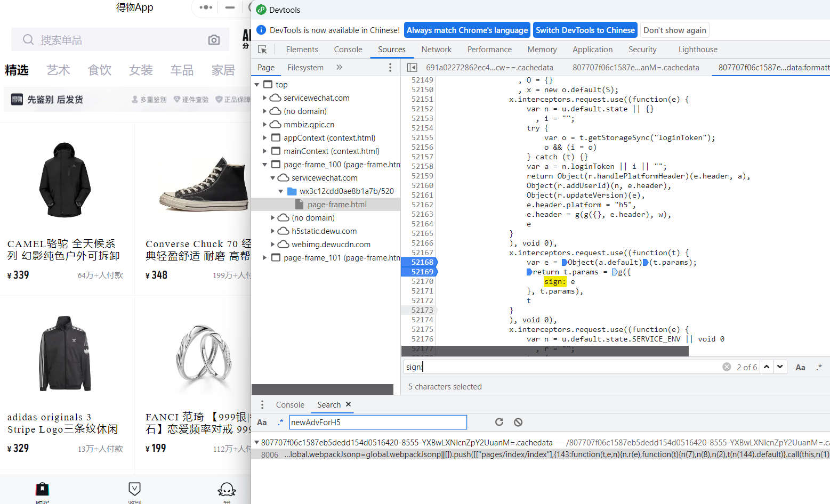This screenshot has height=504, width=830.
Task: Toggle regular expression in Search drawer
Action: tap(280, 422)
